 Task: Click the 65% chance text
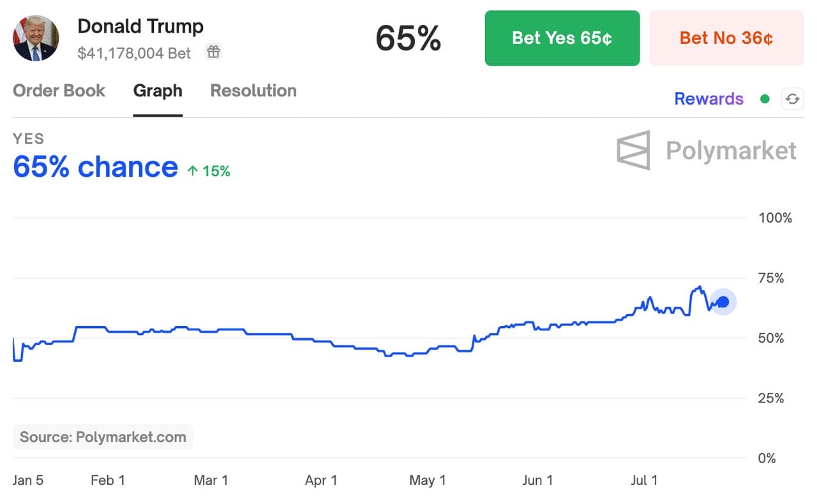(94, 167)
